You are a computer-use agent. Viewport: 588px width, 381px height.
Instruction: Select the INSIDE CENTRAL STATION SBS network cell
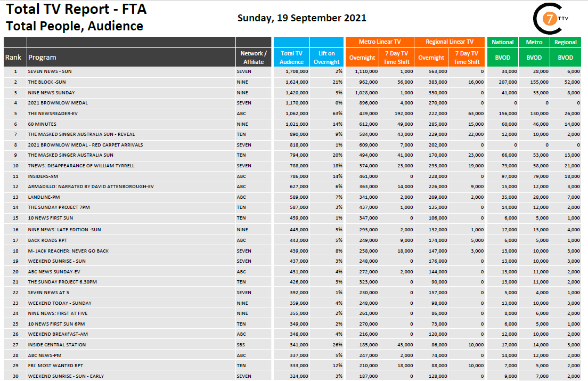(x=241, y=345)
